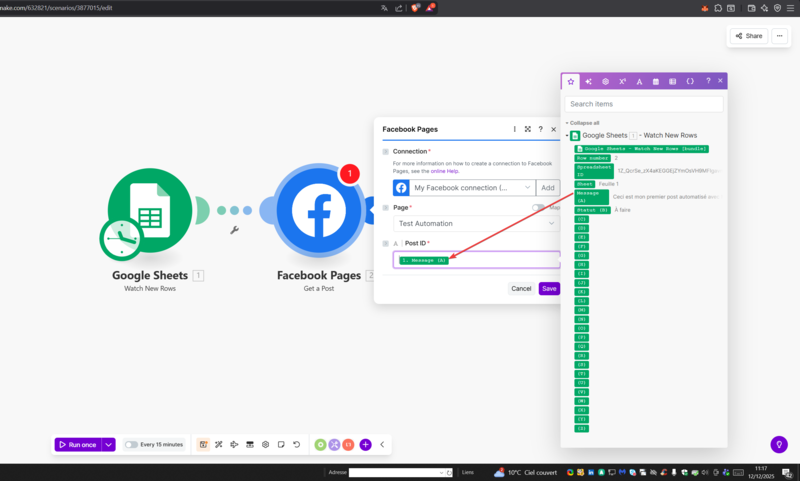Insert the Message (A) pill from panel
The image size is (800, 481).
[x=591, y=197]
